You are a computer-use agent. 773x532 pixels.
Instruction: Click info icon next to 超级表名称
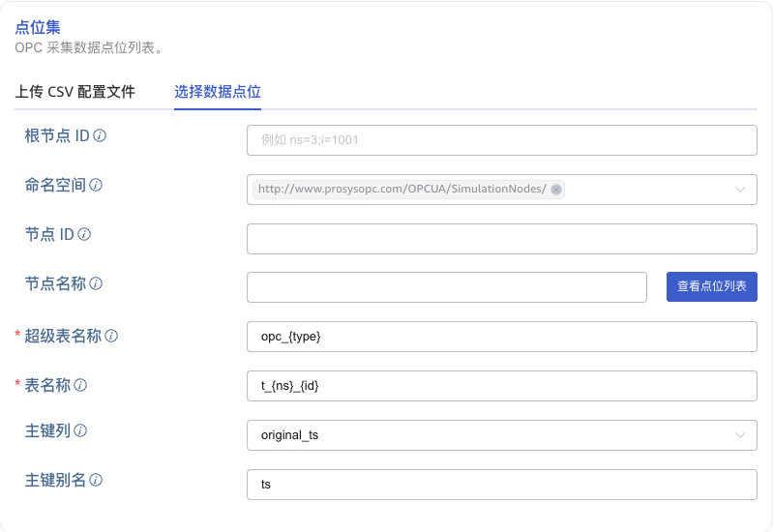pyautogui.click(x=111, y=336)
